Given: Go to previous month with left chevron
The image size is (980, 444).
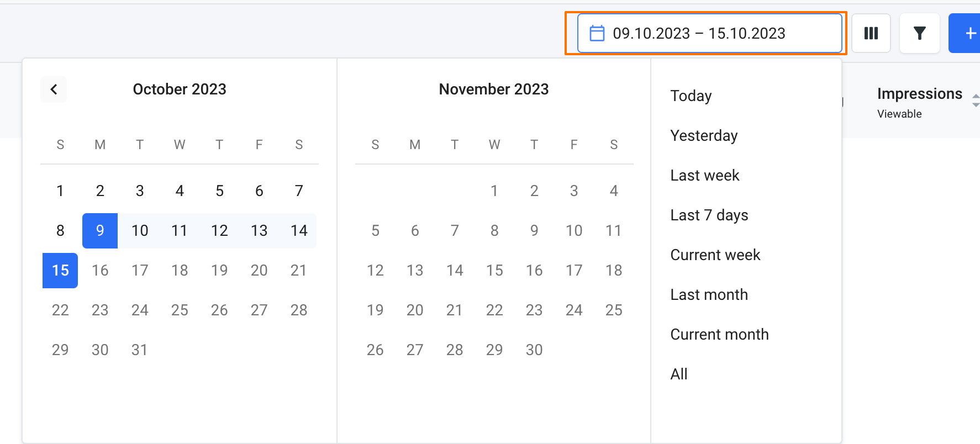Looking at the screenshot, I should 54,89.
